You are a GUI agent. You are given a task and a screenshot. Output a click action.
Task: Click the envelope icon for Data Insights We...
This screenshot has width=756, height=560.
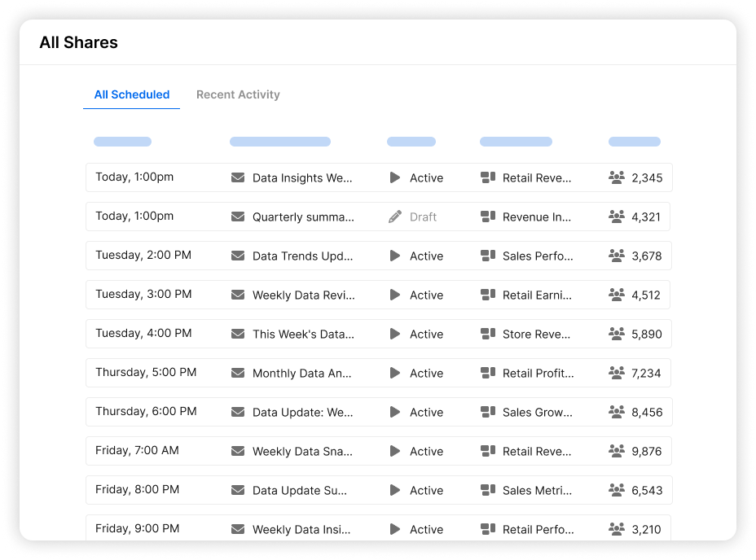point(238,177)
